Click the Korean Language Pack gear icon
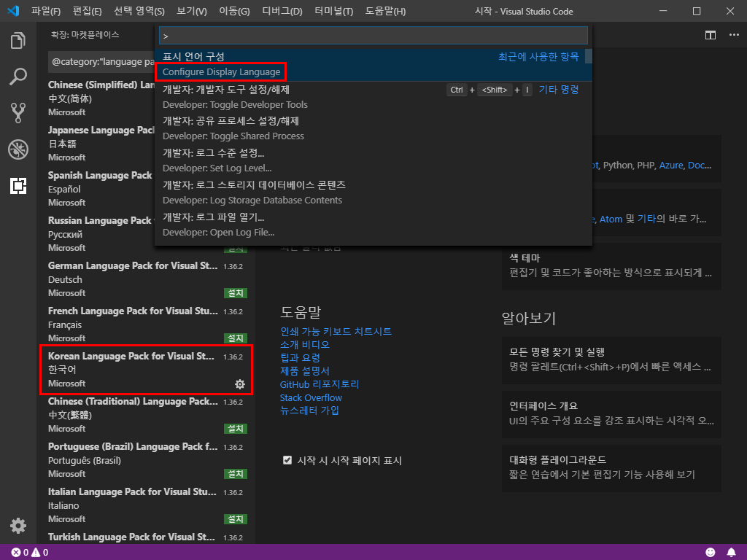Screen dimensions: 747x560 click(x=239, y=384)
